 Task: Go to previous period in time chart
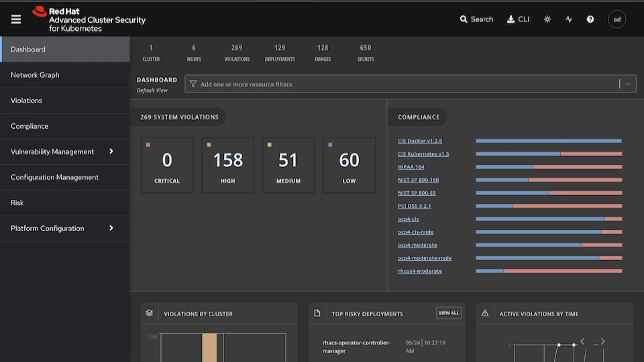pos(582,341)
